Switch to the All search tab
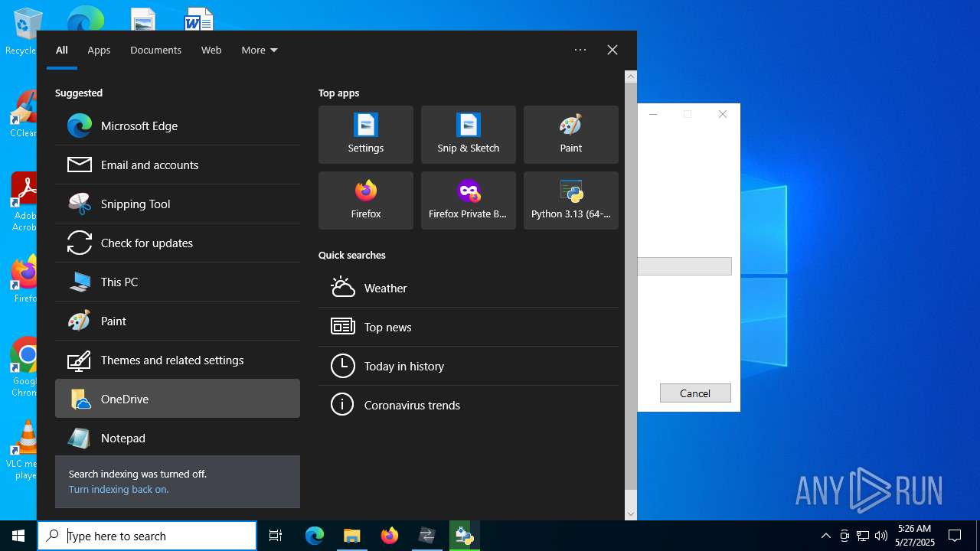 [x=62, y=50]
